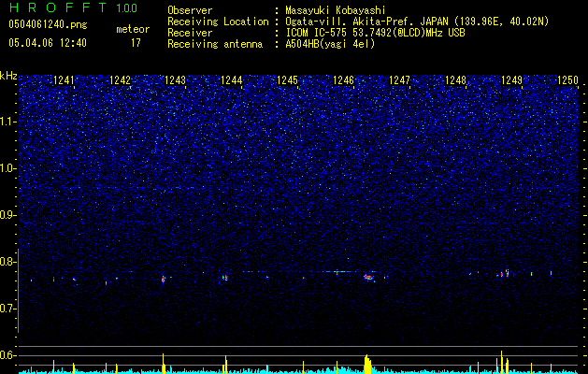Click the gray vertical bar left of 0.8
The image size is (588, 374).
point(18,291)
